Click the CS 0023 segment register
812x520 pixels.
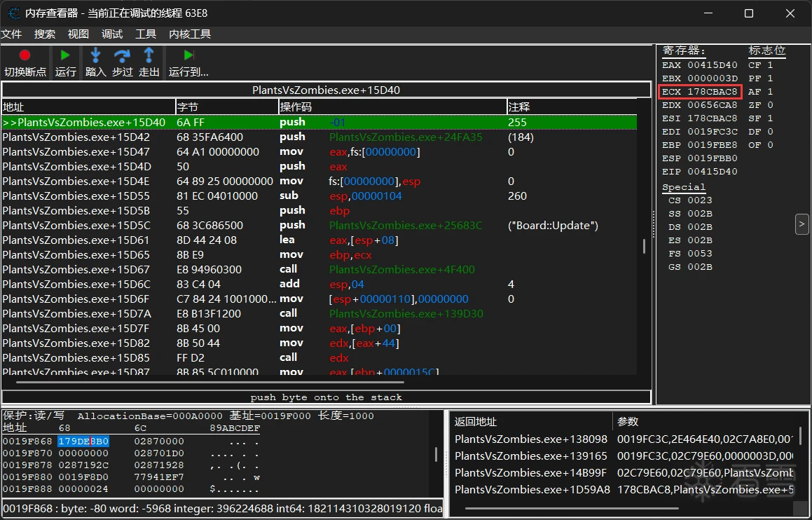tap(690, 200)
